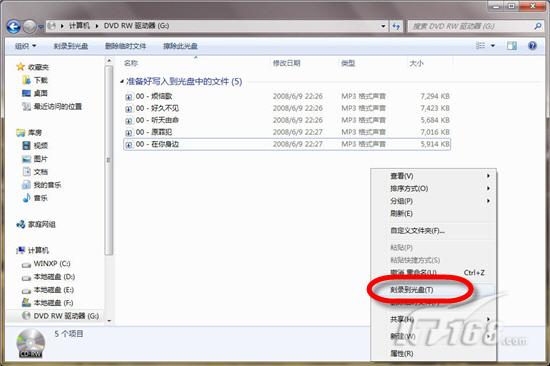Image resolution: width=550 pixels, height=366 pixels.
Task: Click the 图片 library icon
Action: point(26,159)
